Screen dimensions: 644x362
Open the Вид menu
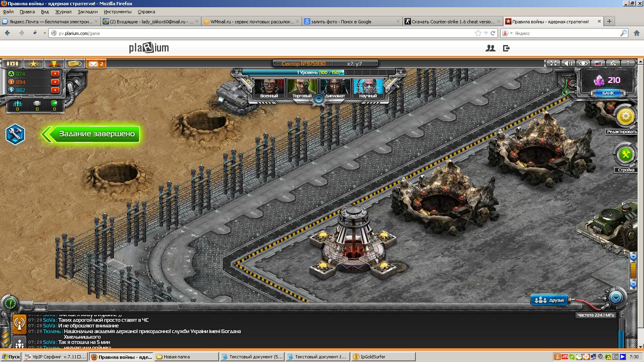45,12
